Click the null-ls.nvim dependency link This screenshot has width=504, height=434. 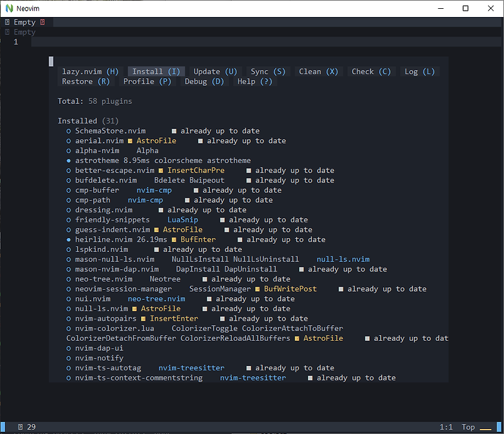coord(342,259)
